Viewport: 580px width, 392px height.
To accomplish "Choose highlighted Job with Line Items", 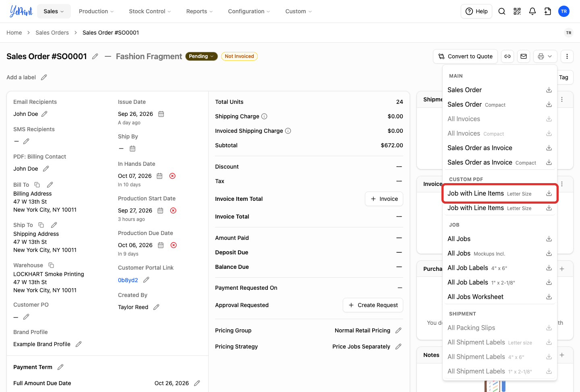I will point(499,194).
